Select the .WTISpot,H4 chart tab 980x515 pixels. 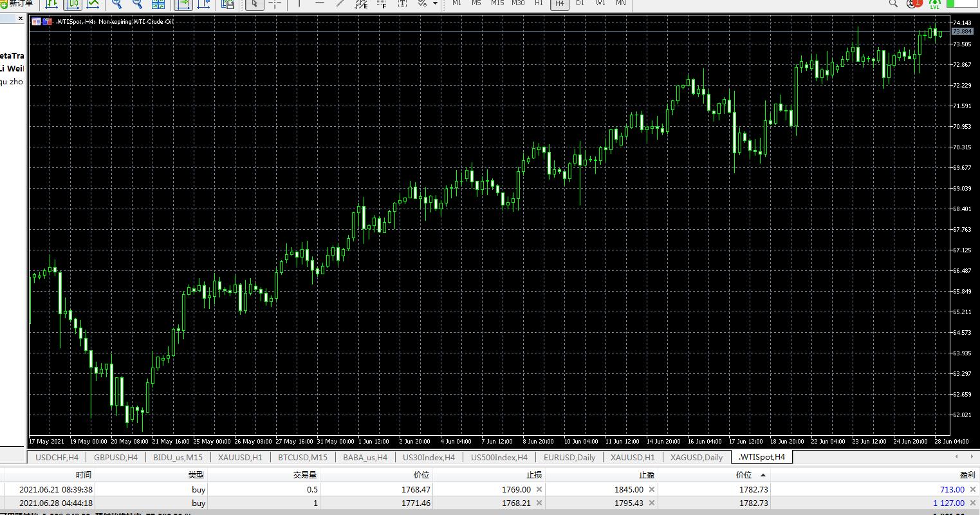[x=762, y=457]
